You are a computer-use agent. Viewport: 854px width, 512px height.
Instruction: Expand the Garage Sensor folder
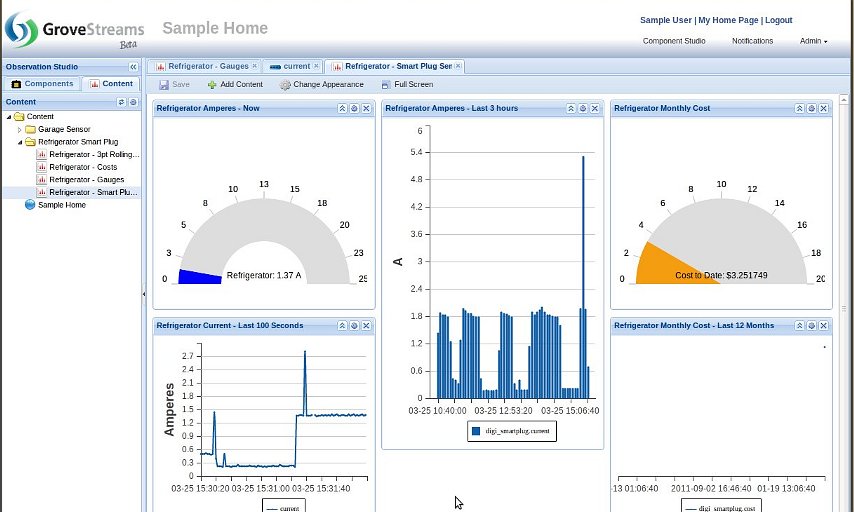coord(19,130)
